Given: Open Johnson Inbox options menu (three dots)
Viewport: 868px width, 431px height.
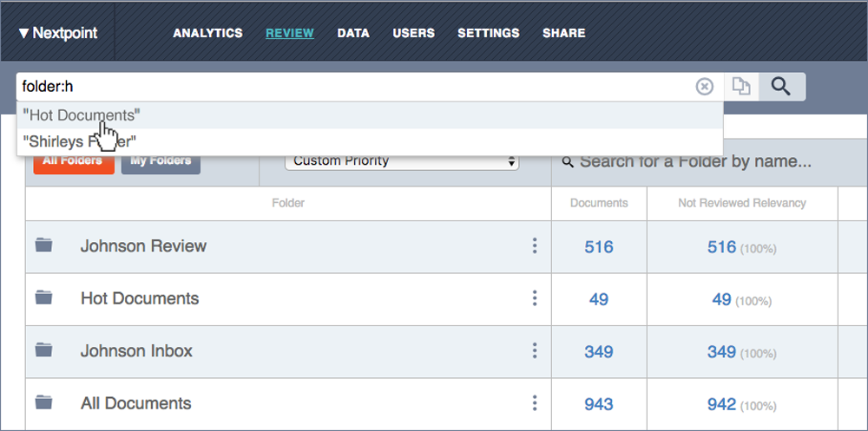Looking at the screenshot, I should coord(534,350).
